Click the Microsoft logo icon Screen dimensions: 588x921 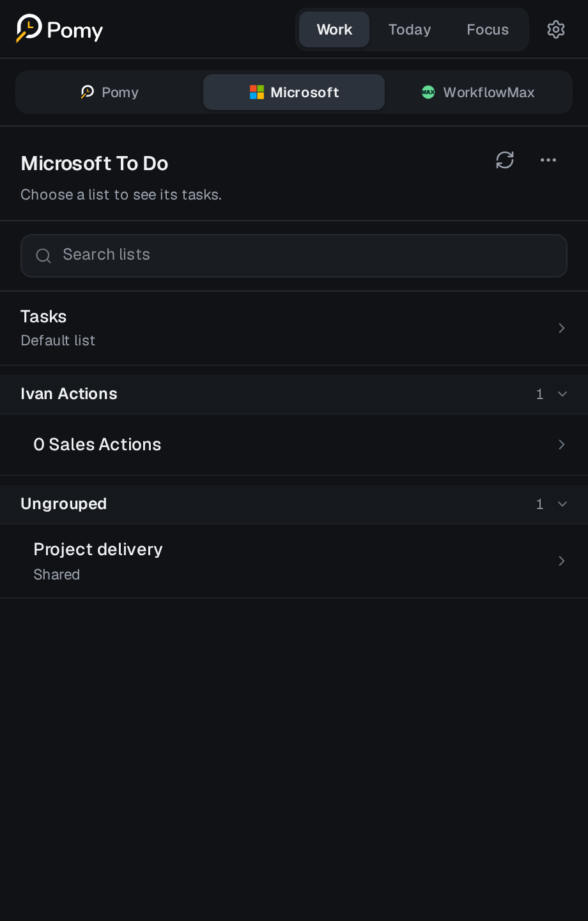257,92
